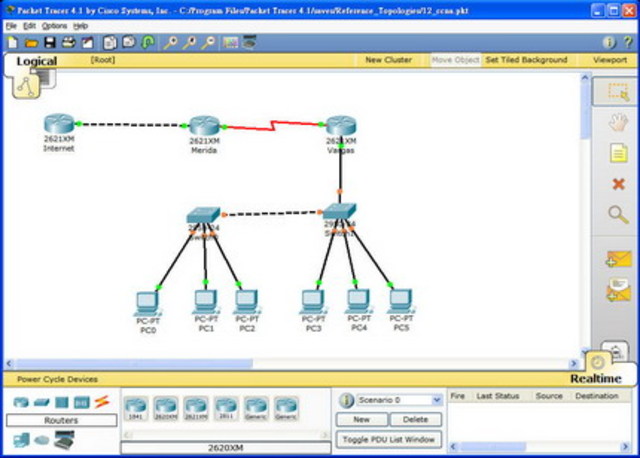This screenshot has width=640, height=458.
Task: Choose the Add Simple PDU envelope tool
Action: tap(619, 259)
